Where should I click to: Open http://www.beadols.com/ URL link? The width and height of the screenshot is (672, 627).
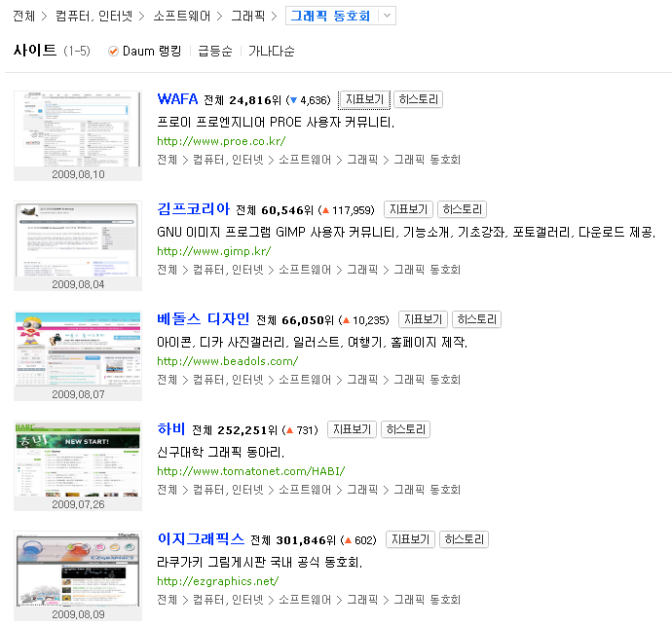228,361
